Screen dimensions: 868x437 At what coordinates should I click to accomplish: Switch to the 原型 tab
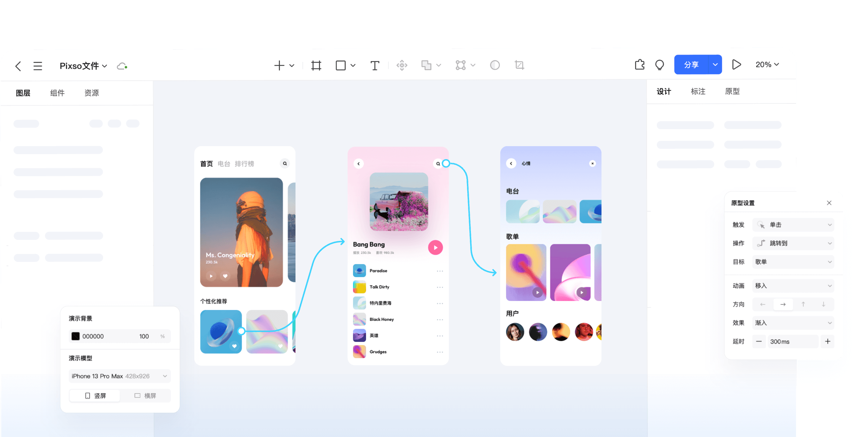coord(732,92)
